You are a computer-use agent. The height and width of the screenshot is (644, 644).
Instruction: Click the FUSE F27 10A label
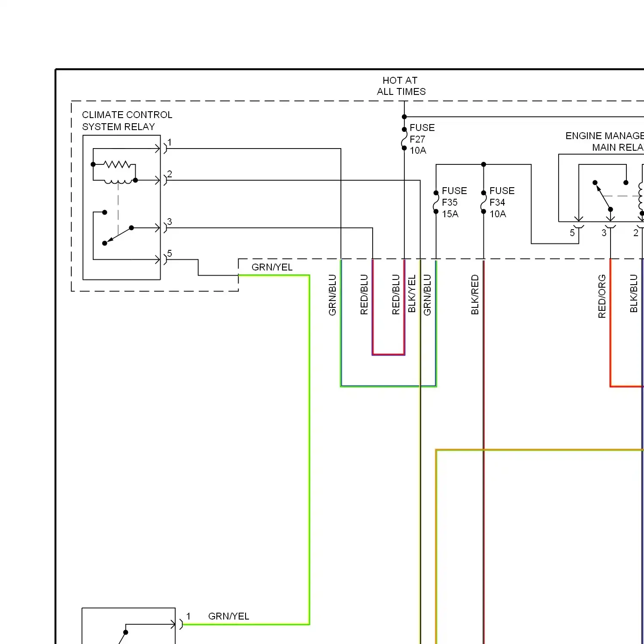pos(422,139)
